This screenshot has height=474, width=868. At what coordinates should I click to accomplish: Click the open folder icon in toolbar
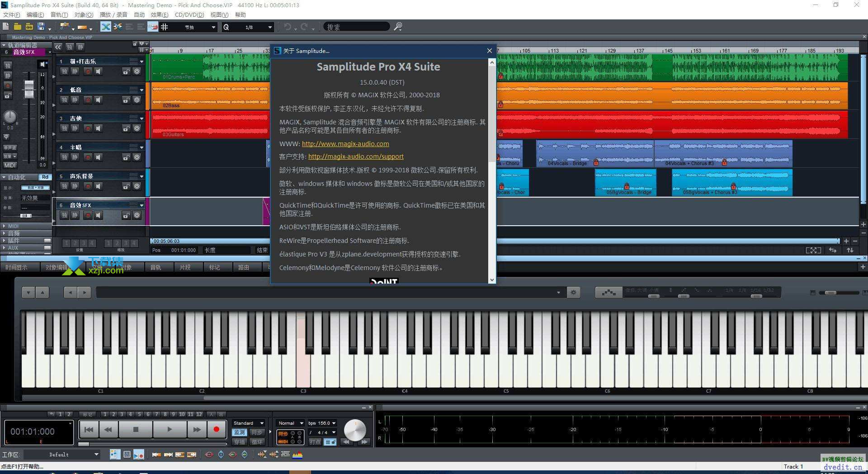point(17,27)
